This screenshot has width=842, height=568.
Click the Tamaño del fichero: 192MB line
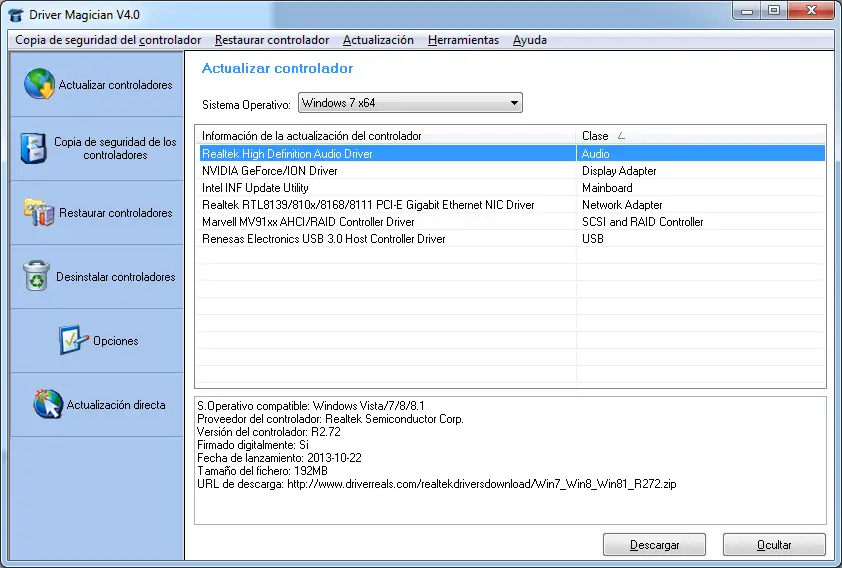click(x=262, y=471)
